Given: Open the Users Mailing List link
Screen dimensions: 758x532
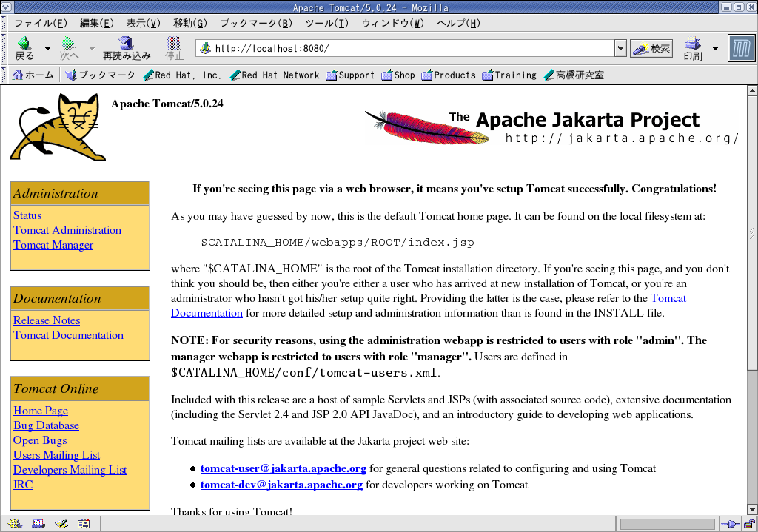Looking at the screenshot, I should point(56,455).
